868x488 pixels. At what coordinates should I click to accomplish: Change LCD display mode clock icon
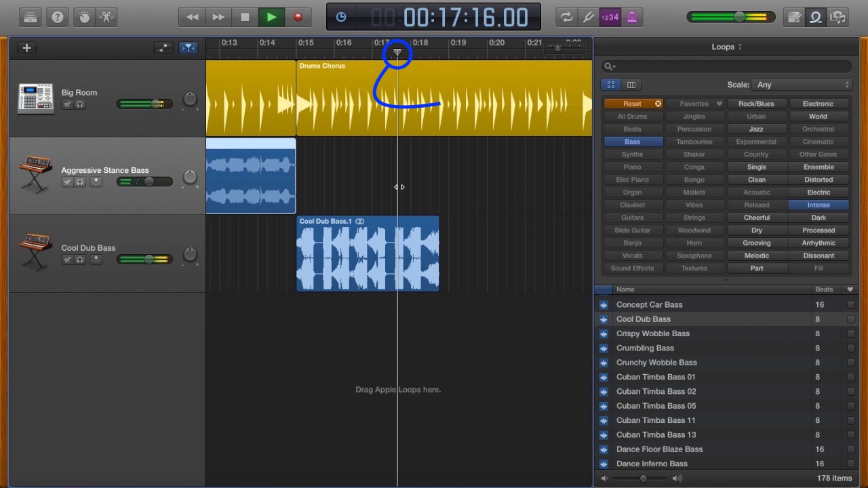[x=341, y=17]
